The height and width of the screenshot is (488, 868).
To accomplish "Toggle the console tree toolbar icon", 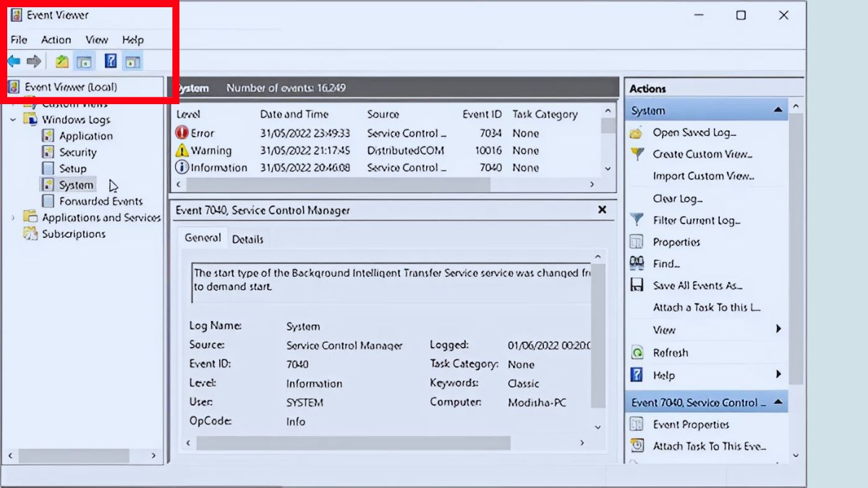I will click(x=84, y=61).
